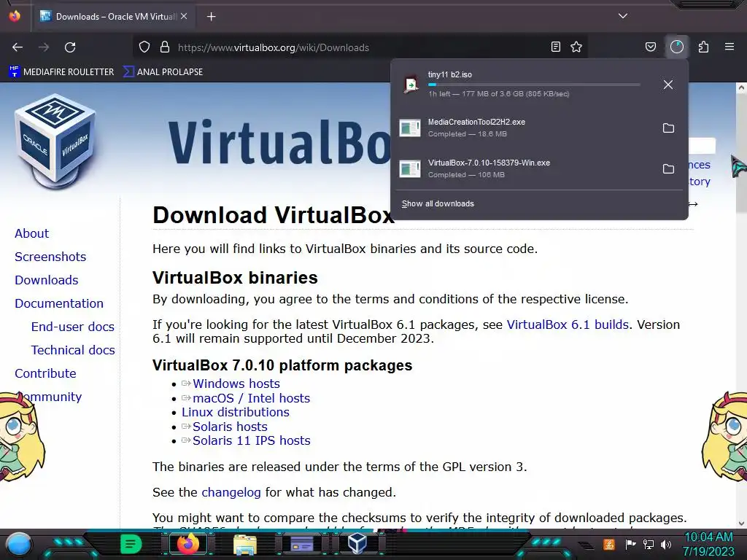Switch to Firefox in taskbar

187,544
